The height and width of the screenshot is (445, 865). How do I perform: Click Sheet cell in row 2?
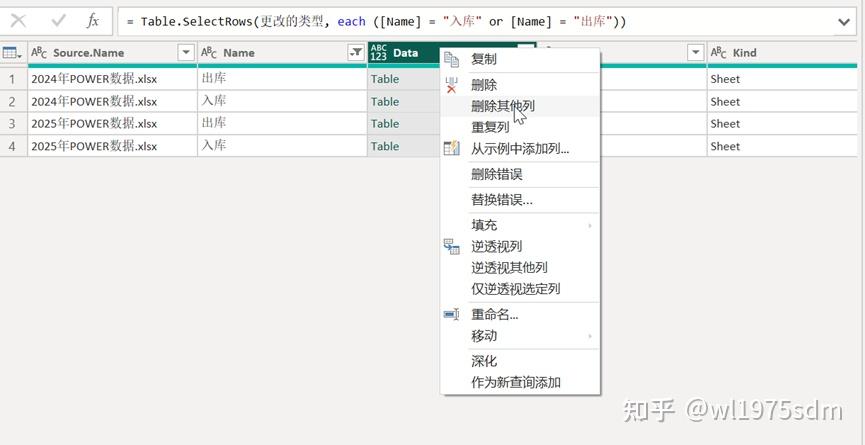coord(782,101)
